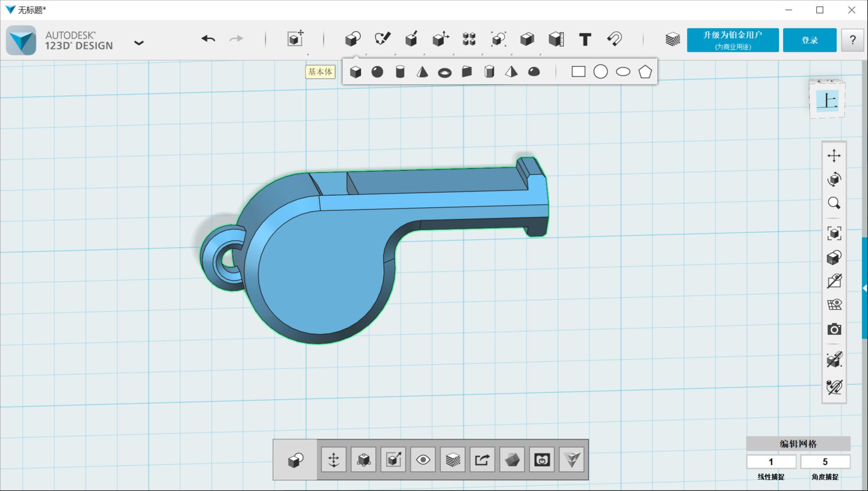Open the Transform tool dropdown

click(x=440, y=40)
